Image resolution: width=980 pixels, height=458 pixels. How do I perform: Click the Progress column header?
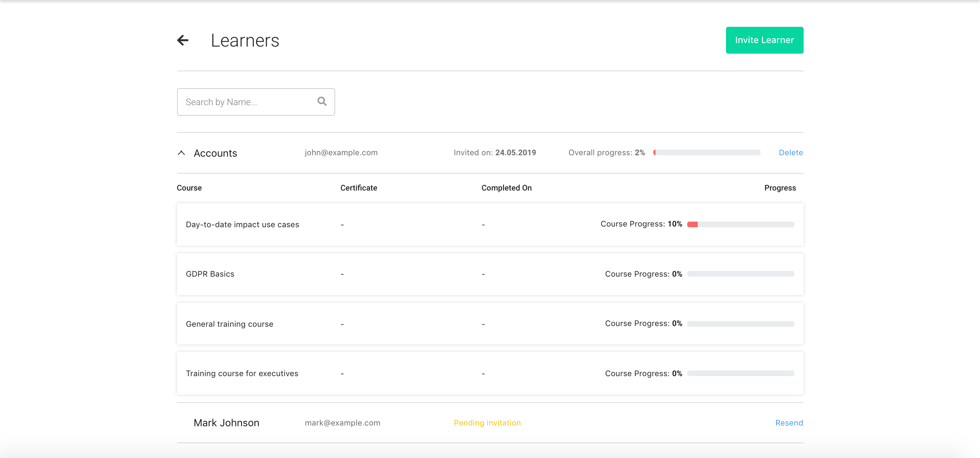780,188
